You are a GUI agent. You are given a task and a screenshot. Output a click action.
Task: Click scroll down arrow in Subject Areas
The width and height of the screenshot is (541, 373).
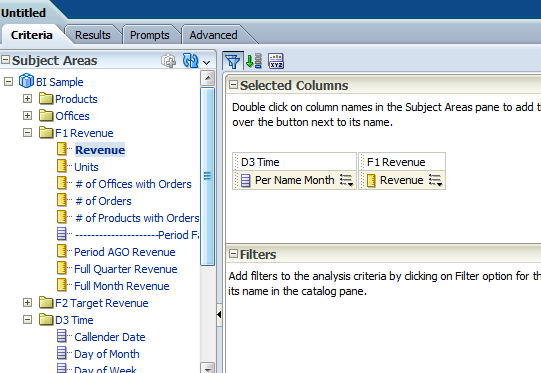[208, 369]
